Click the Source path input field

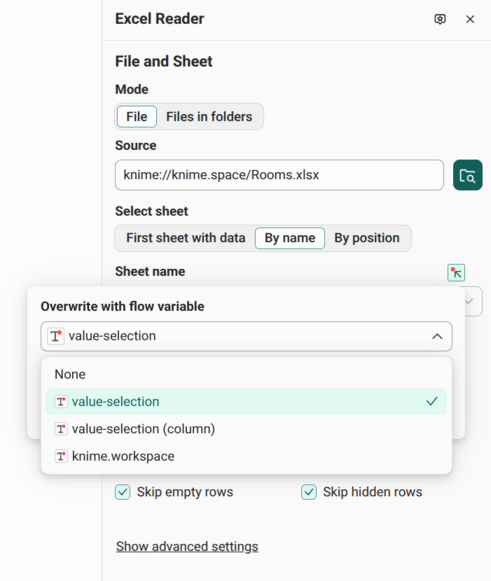(x=279, y=175)
